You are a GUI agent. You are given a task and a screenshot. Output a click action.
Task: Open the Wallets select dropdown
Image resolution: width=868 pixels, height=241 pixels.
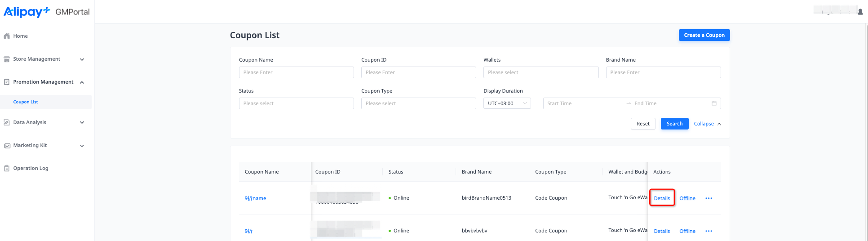(540, 72)
